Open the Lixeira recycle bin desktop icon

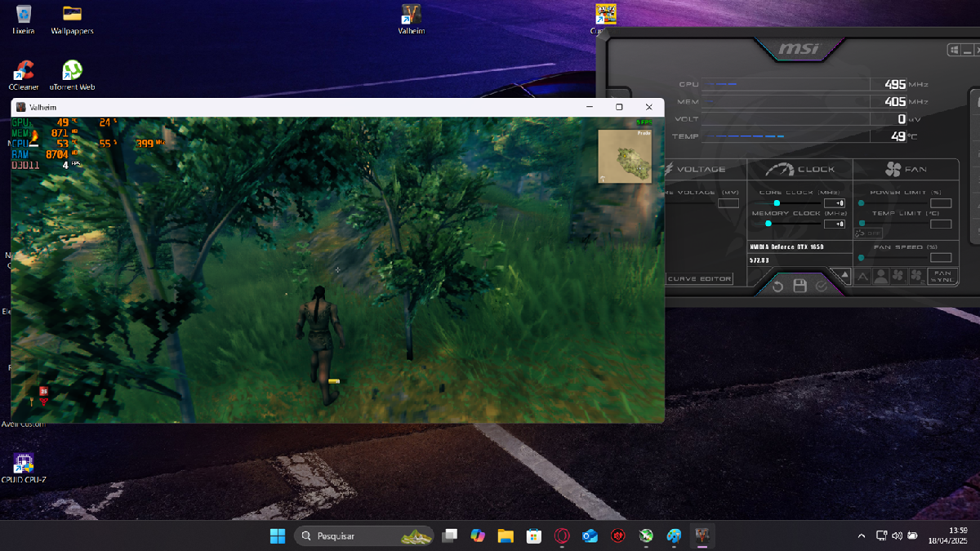pyautogui.click(x=24, y=20)
